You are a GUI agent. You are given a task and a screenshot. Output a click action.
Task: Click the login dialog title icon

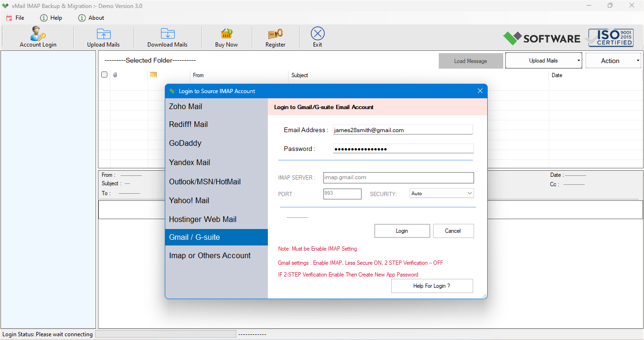[x=172, y=91]
